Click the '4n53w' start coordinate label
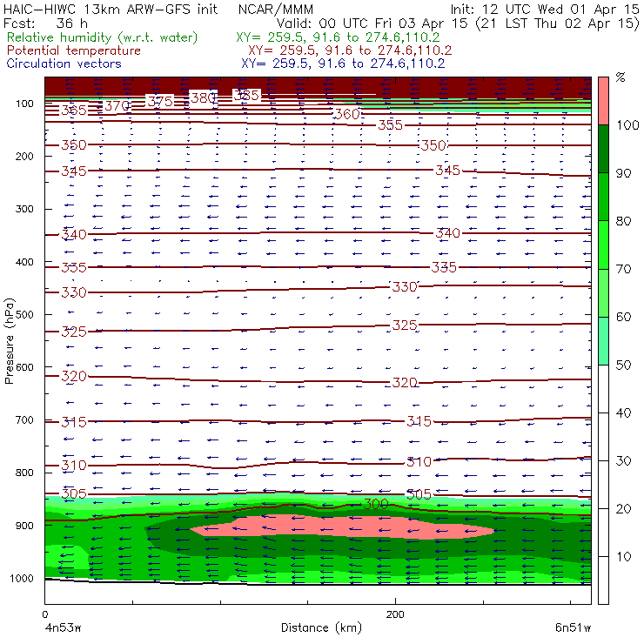This screenshot has height=644, width=644. 63,627
